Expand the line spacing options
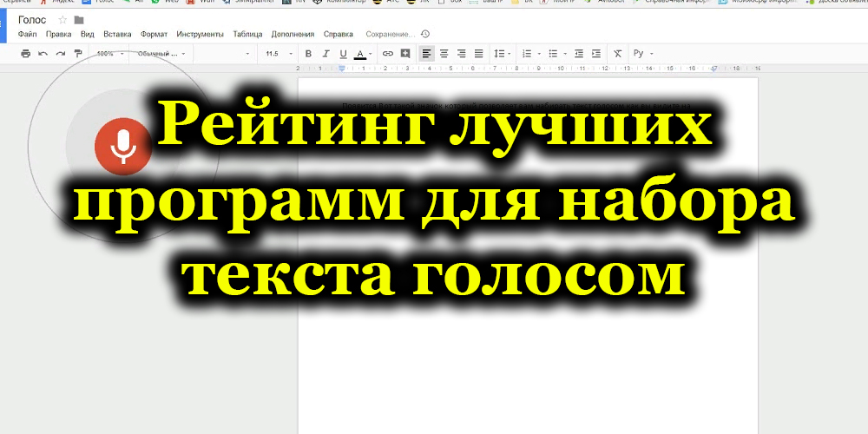The width and height of the screenshot is (868, 434). click(502, 54)
